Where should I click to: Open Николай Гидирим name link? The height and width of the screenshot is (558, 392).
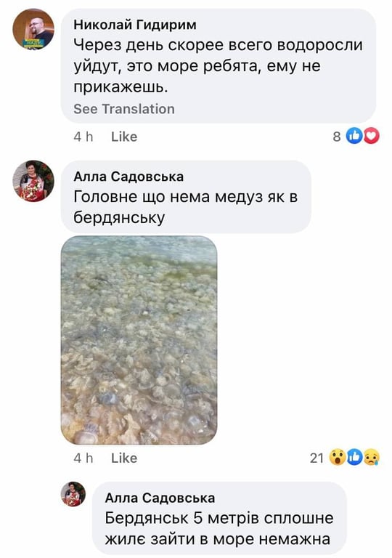(x=135, y=25)
